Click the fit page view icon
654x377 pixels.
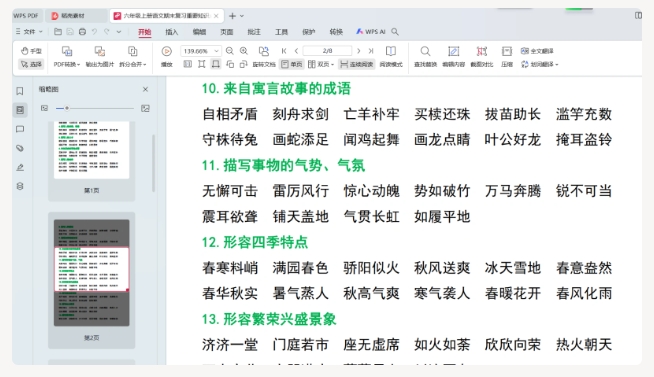[202, 64]
